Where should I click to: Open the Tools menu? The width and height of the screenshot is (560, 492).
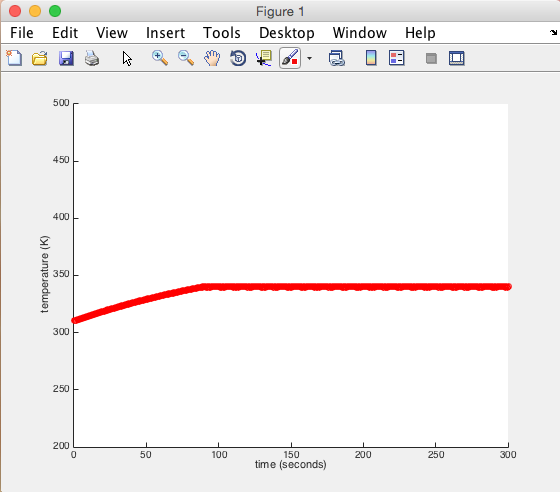click(x=222, y=33)
